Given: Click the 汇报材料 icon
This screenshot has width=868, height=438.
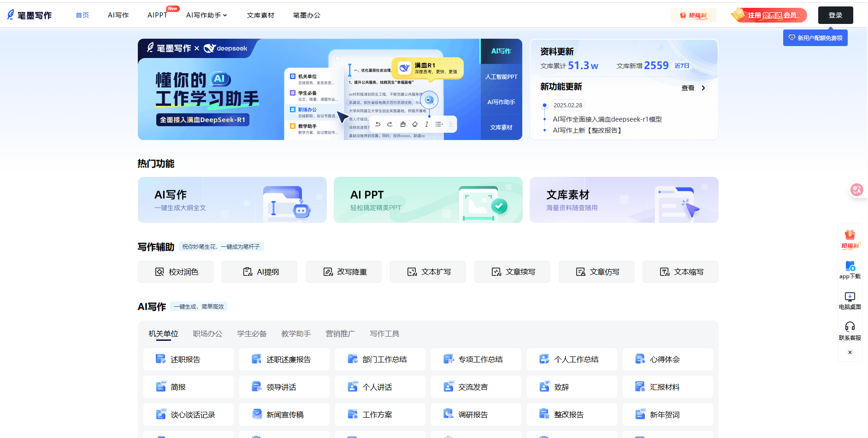Looking at the screenshot, I should 640,386.
